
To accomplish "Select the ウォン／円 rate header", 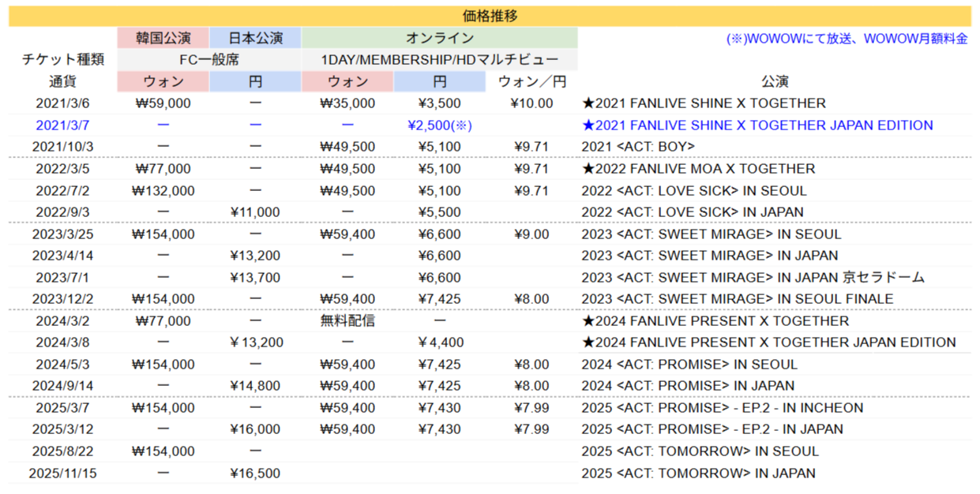I will pyautogui.click(x=532, y=81).
